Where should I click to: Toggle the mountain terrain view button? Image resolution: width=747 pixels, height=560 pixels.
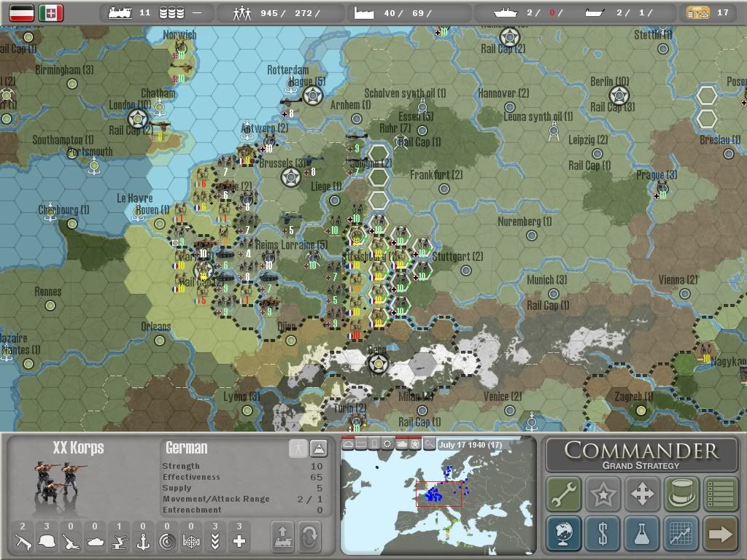click(318, 448)
